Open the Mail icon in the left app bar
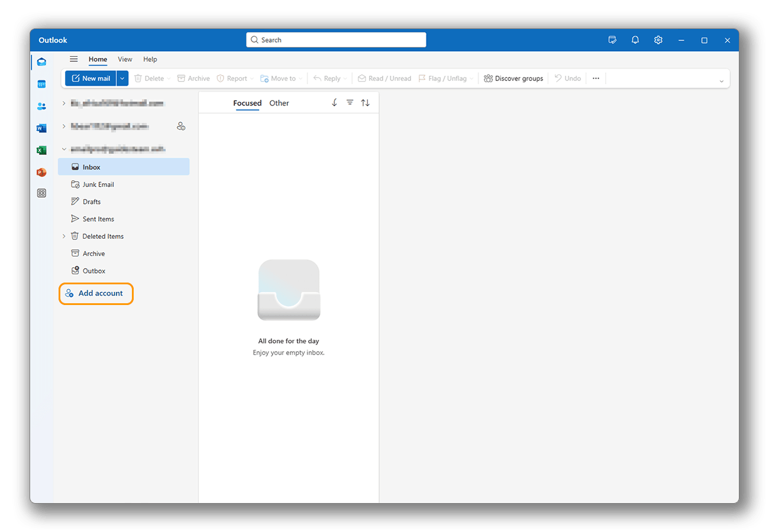Viewport: 769px width, 532px height. tap(41, 62)
